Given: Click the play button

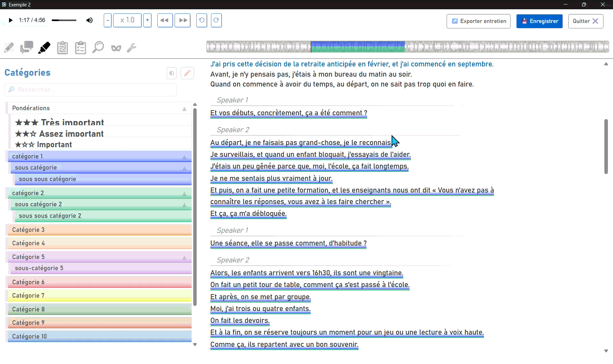Looking at the screenshot, I should (11, 20).
